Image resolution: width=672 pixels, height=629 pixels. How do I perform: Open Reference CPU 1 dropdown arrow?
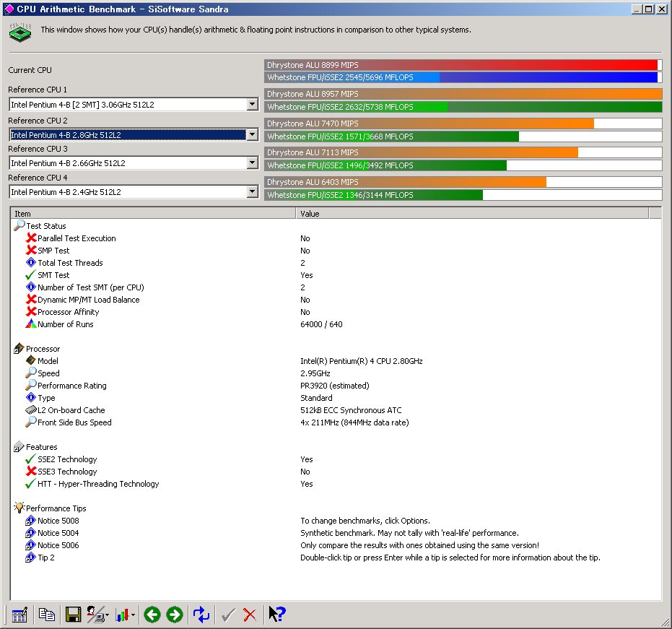pyautogui.click(x=253, y=104)
